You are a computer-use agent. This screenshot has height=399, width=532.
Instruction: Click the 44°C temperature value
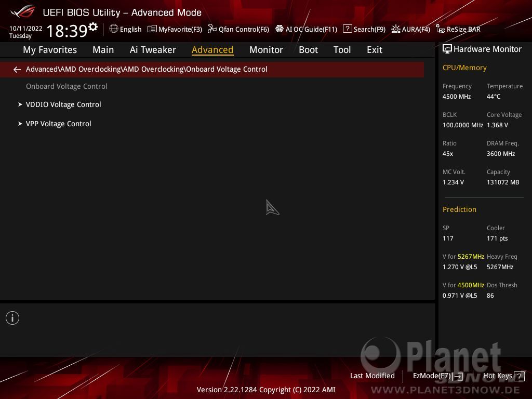[x=494, y=96]
